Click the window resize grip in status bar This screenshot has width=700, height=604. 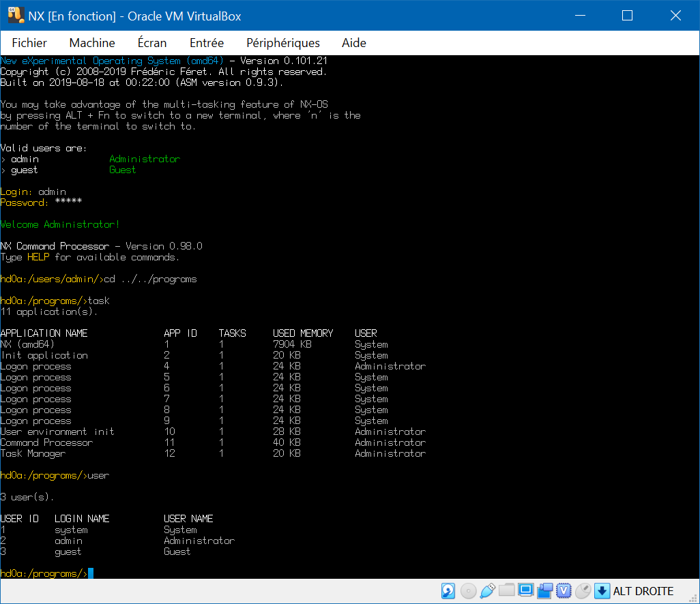tap(693, 598)
